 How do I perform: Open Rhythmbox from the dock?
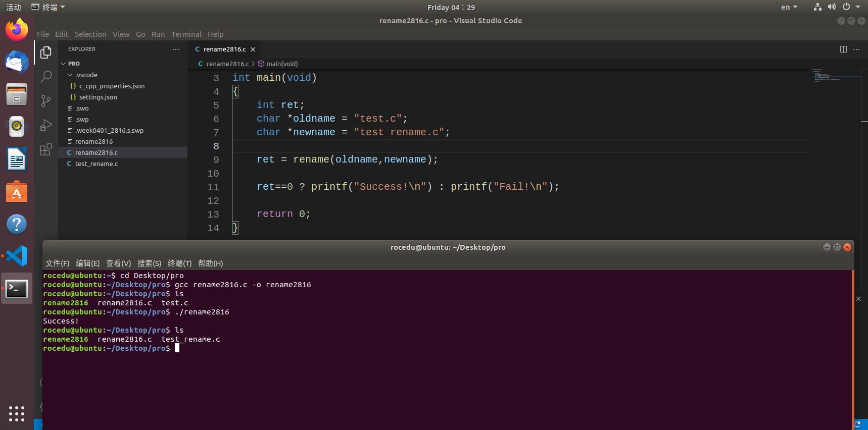pyautogui.click(x=17, y=127)
